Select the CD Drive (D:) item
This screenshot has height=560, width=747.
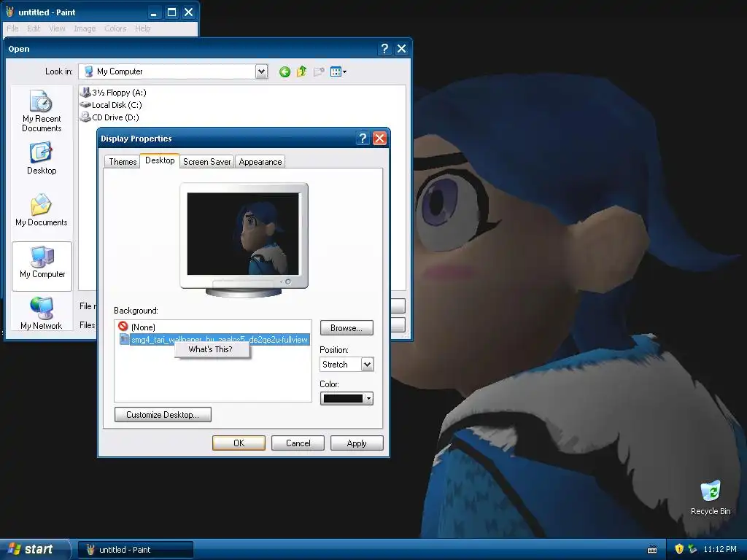click(109, 117)
